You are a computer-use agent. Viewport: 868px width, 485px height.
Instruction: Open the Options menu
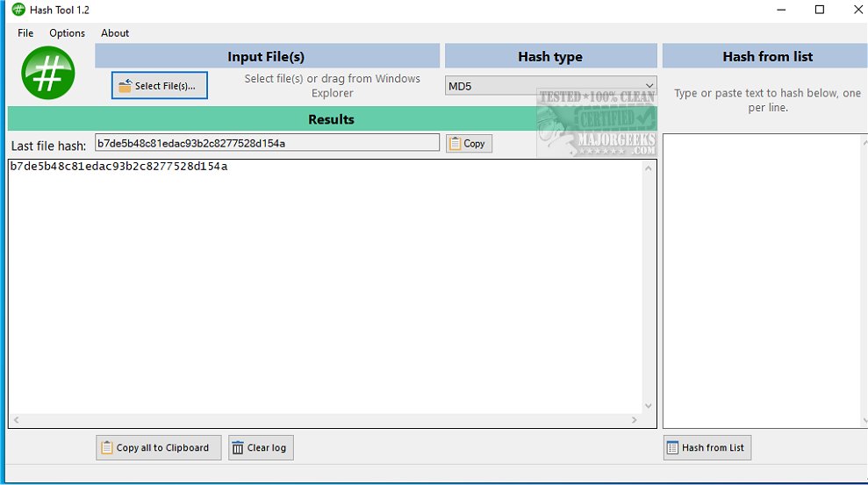pos(68,33)
